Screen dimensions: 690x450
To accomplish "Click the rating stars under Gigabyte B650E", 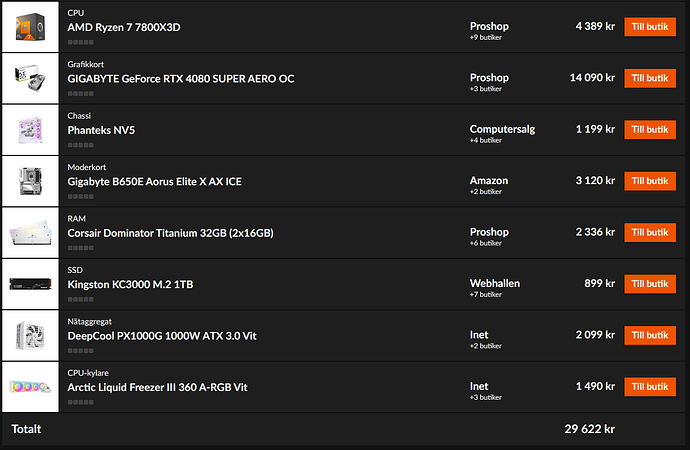I will 81,197.
